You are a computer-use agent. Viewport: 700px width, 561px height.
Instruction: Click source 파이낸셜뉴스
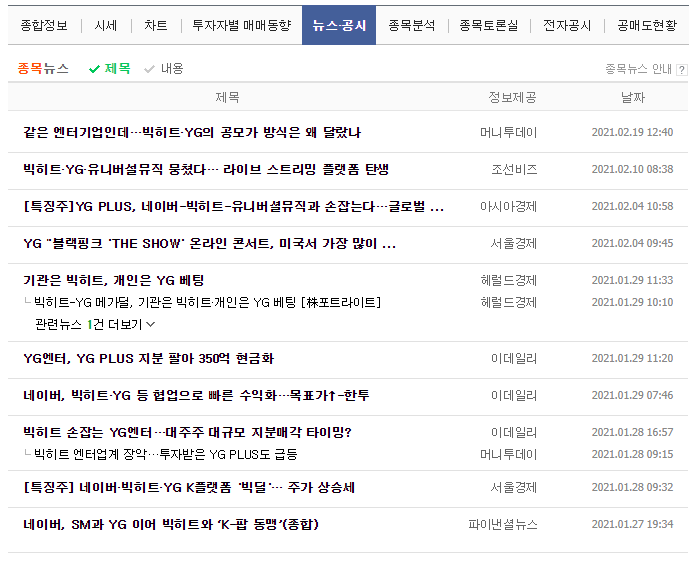click(503, 525)
